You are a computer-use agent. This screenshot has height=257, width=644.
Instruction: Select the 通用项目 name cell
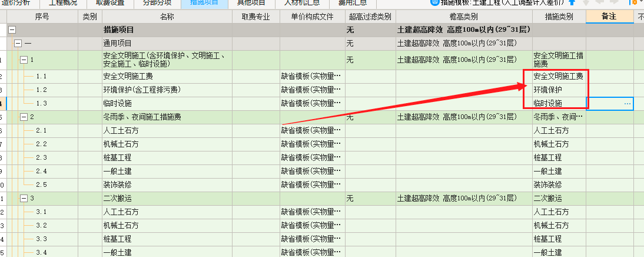tap(167, 43)
